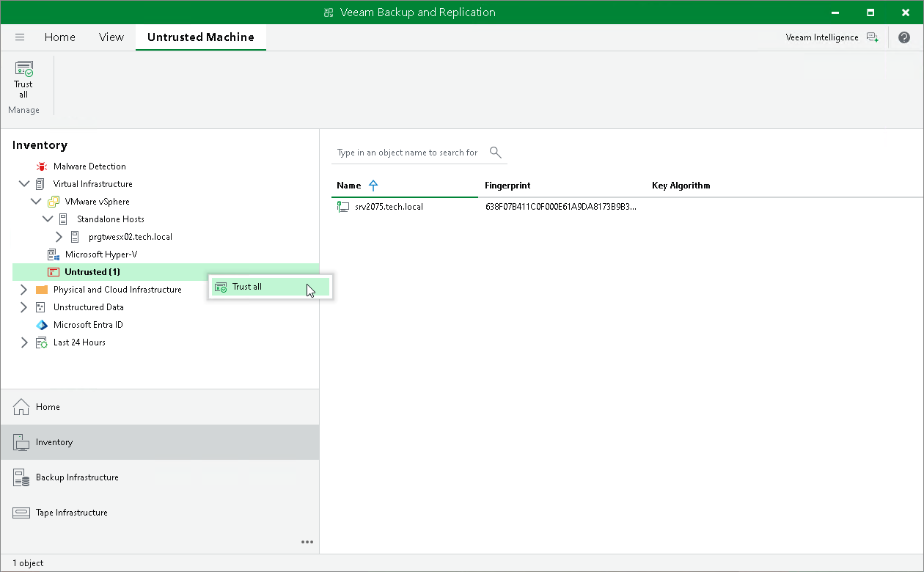Select Untrusted (1) in the tree
The height and width of the screenshot is (572, 924).
point(92,272)
